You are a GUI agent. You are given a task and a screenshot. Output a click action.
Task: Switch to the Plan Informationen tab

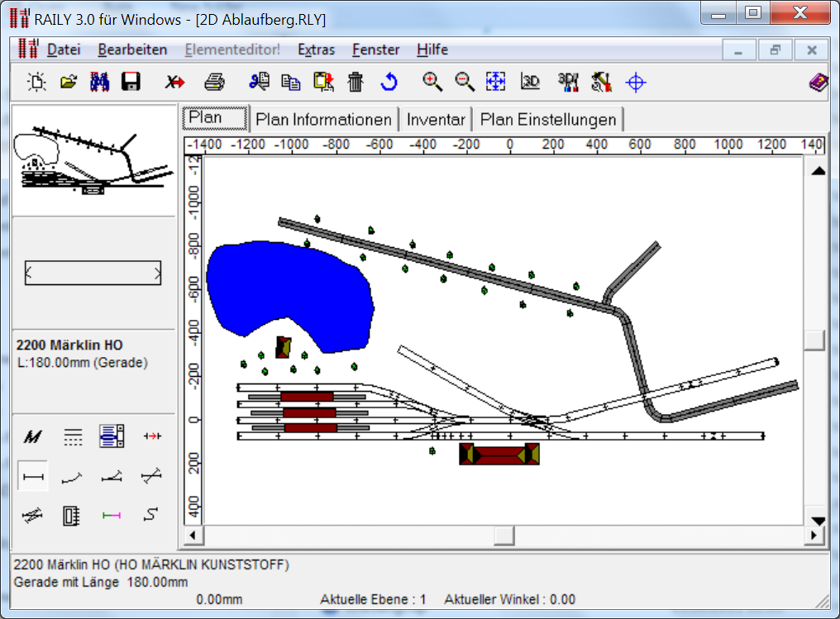click(x=323, y=120)
